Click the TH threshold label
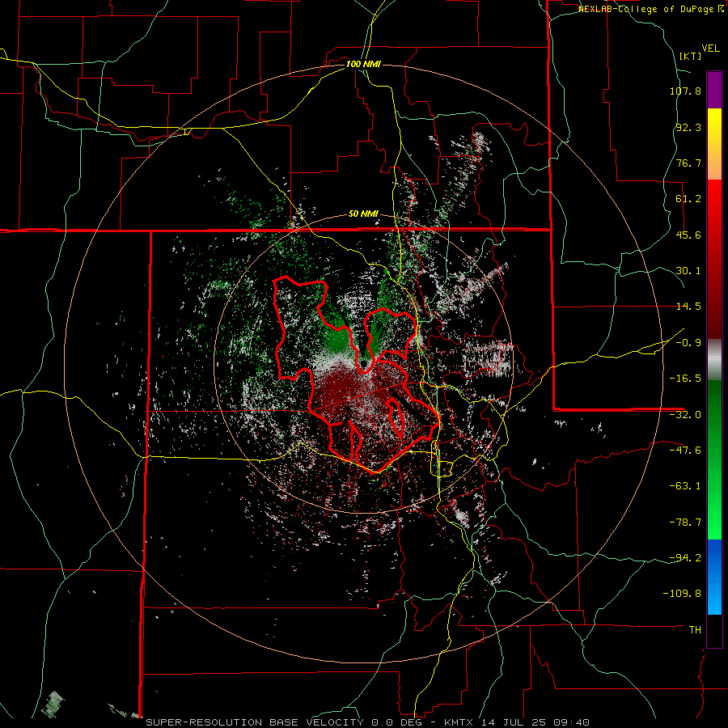728x728 pixels. 695,630
